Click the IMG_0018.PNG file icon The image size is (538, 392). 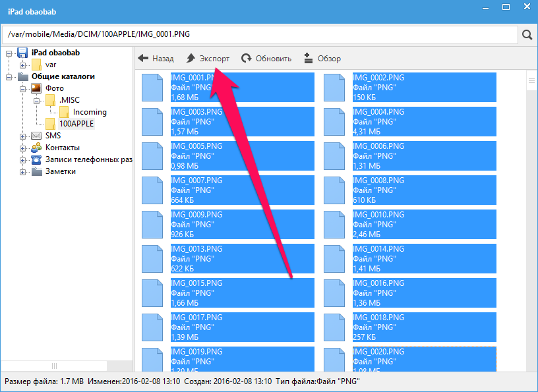click(x=334, y=327)
